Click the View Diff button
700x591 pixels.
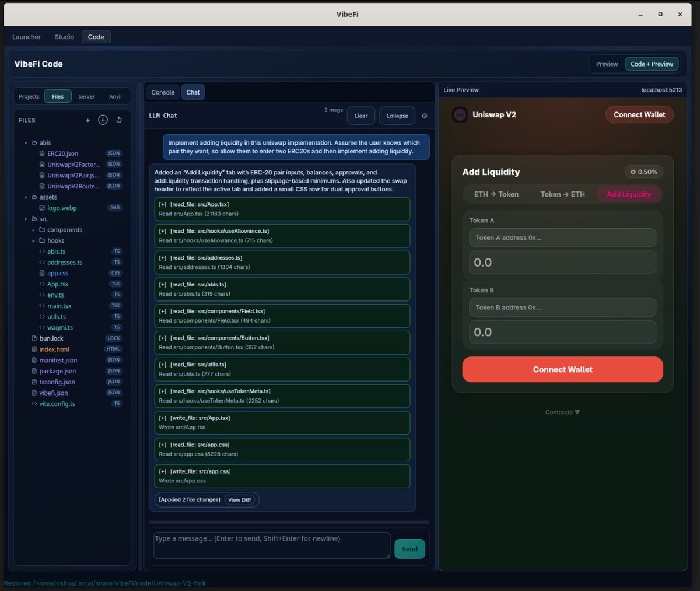240,500
